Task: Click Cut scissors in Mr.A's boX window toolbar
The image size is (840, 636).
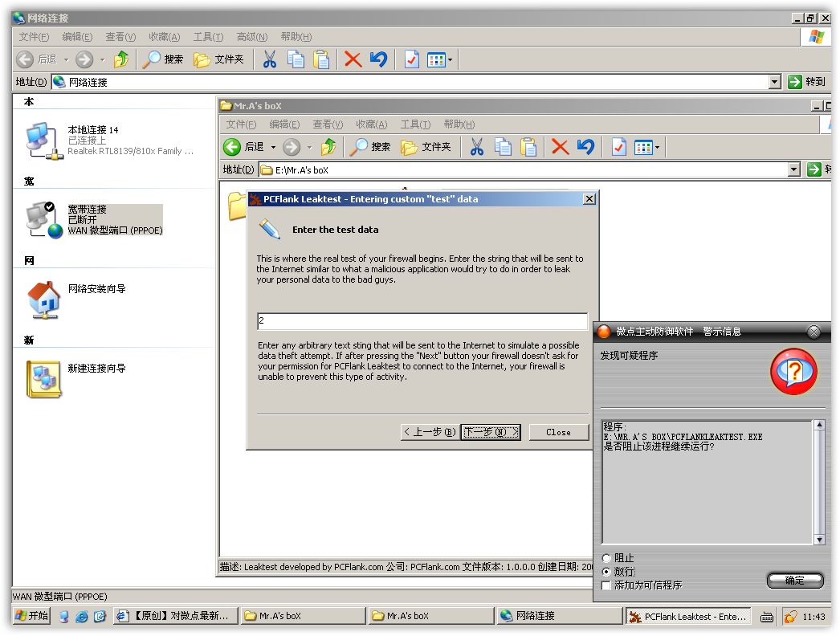Action: [477, 147]
